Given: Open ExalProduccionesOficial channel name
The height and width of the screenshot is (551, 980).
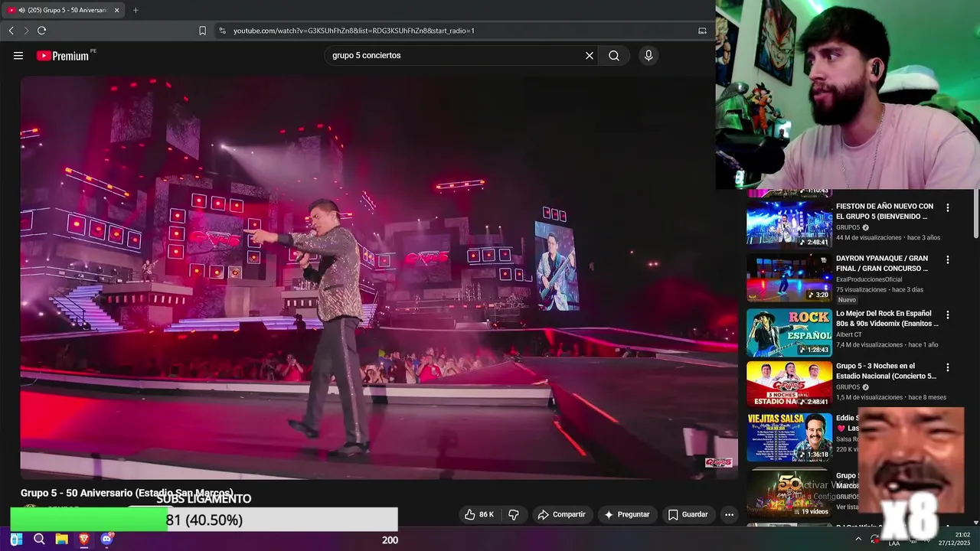Looking at the screenshot, I should tap(869, 279).
